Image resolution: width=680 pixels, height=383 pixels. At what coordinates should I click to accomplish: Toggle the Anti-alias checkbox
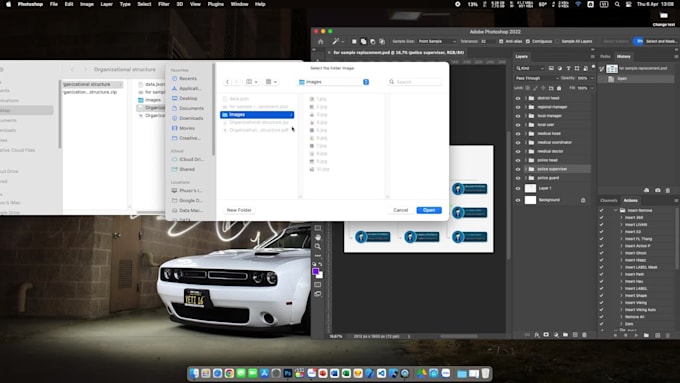click(501, 42)
